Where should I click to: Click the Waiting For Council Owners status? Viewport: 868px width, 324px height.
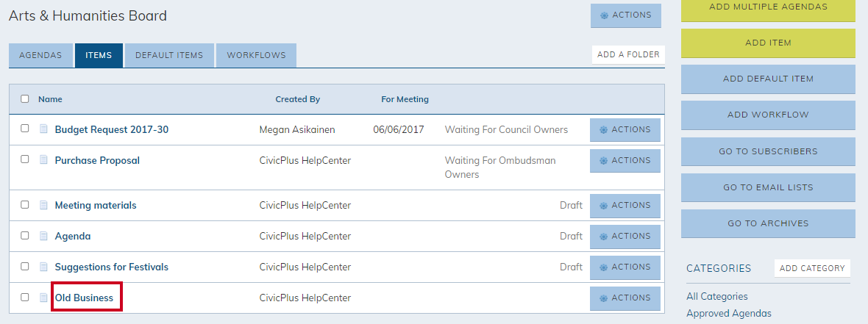(x=506, y=130)
